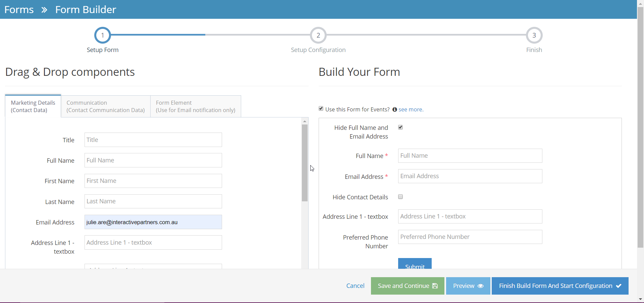644x303 pixels.
Task: Select step 1 Setup Form circle
Action: point(102,35)
